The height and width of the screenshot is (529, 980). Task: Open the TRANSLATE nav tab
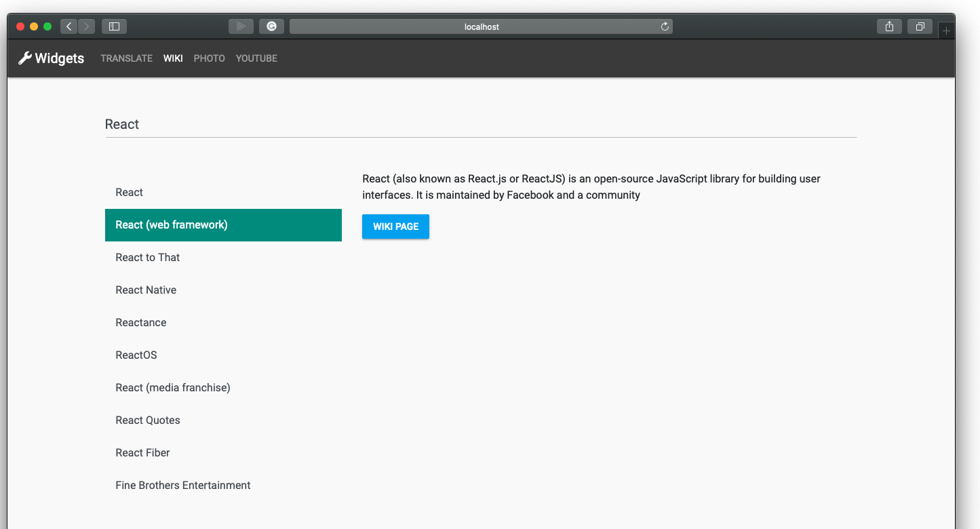(x=127, y=58)
